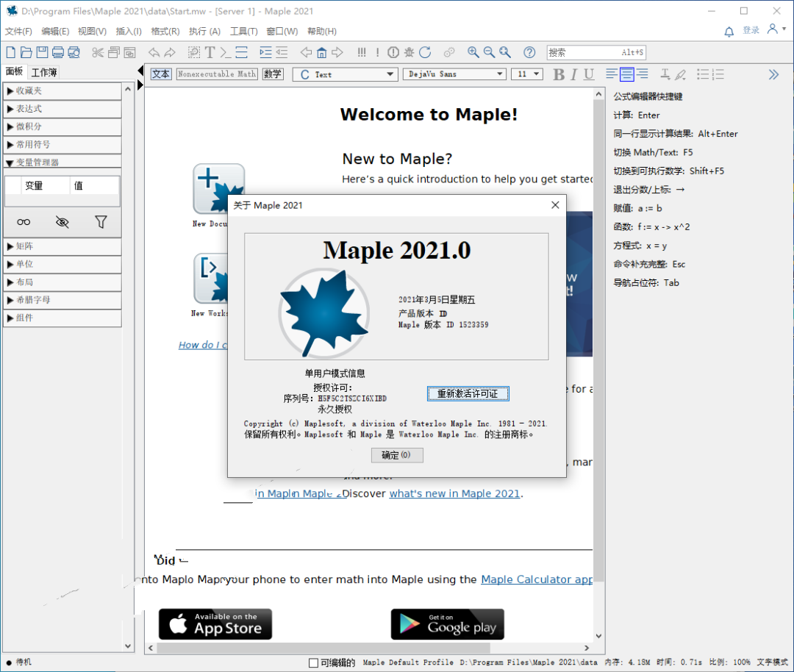Expand toolbar overflow double chevron

point(773,74)
